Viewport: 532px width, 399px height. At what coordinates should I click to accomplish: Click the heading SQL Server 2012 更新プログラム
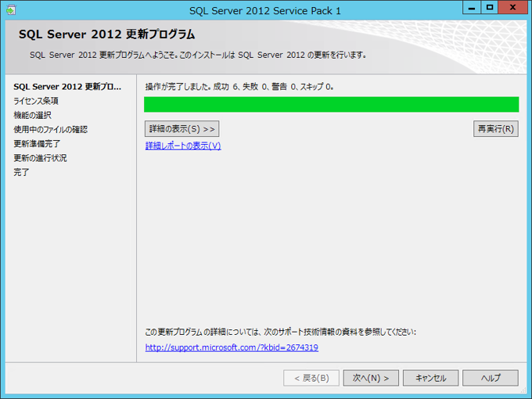tap(107, 34)
